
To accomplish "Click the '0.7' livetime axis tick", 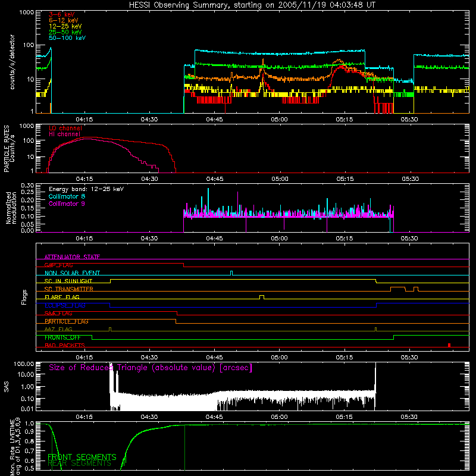I will coord(29,451).
